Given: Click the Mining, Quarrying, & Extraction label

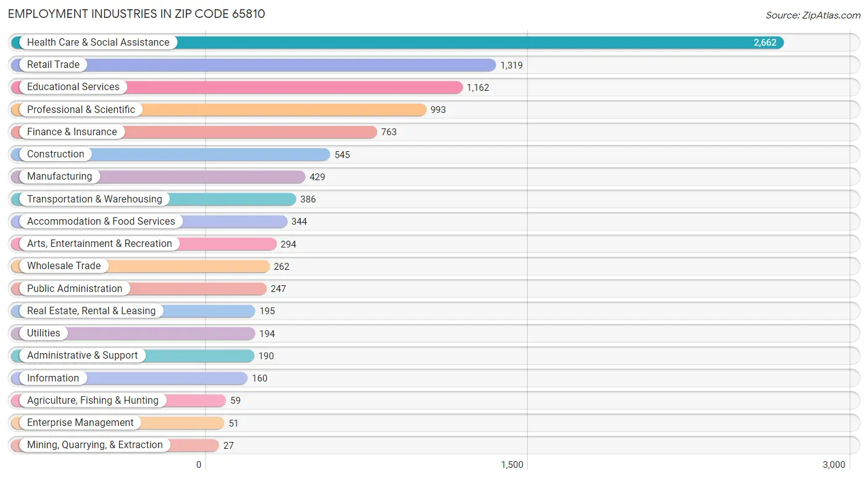Looking at the screenshot, I should click(x=95, y=445).
